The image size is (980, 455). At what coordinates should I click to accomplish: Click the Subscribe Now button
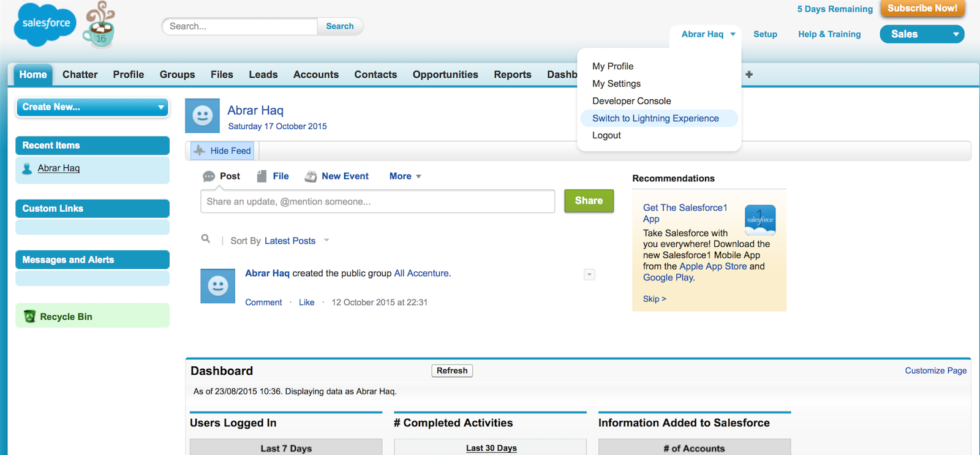(x=922, y=9)
